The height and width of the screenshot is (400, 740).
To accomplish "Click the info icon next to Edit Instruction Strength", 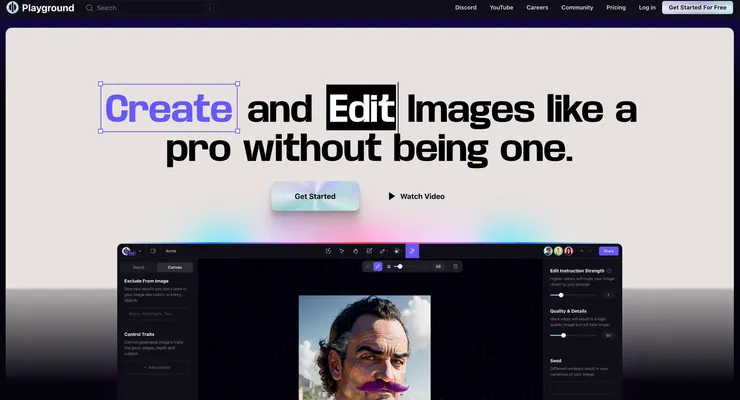I will [x=609, y=271].
